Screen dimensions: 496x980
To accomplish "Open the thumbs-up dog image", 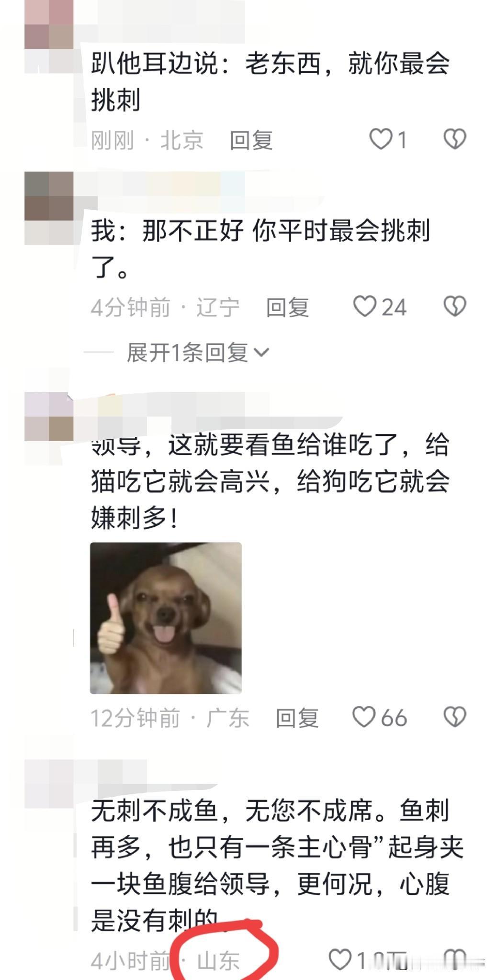I will click(x=166, y=618).
